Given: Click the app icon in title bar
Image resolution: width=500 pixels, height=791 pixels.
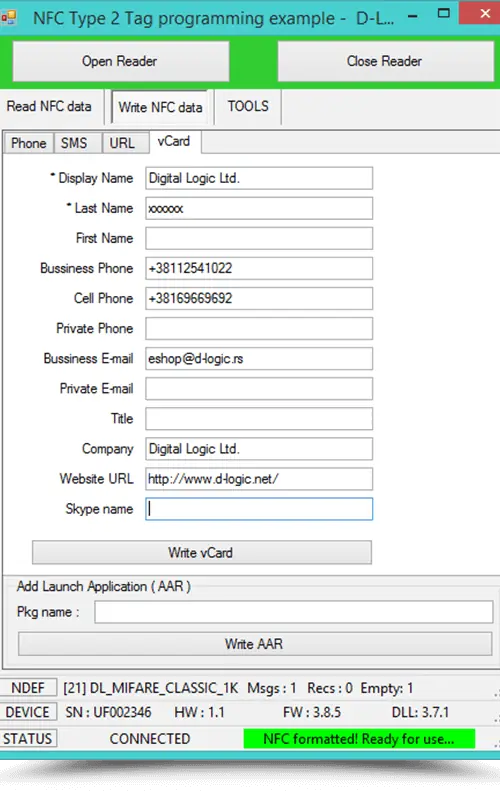Looking at the screenshot, I should tap(8, 18).
